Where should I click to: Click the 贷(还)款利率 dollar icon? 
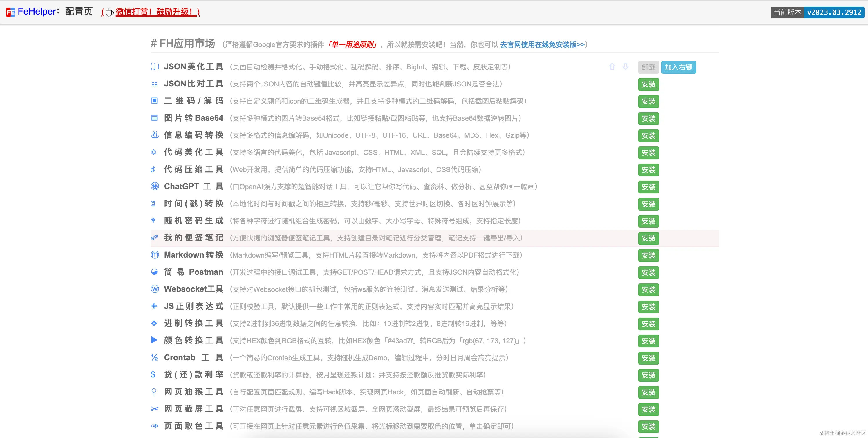click(153, 375)
